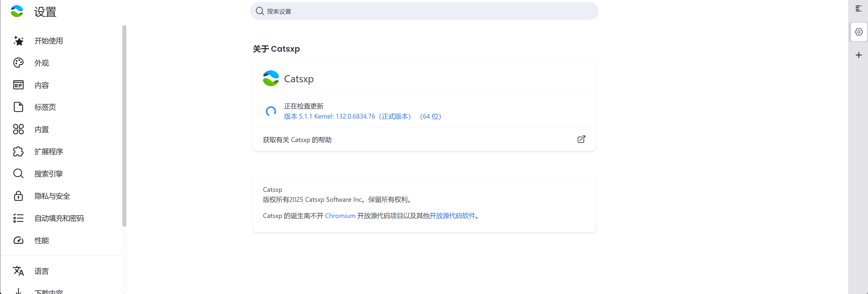
Task: Click the padlock icon for 隐私与安全
Action: click(x=18, y=195)
